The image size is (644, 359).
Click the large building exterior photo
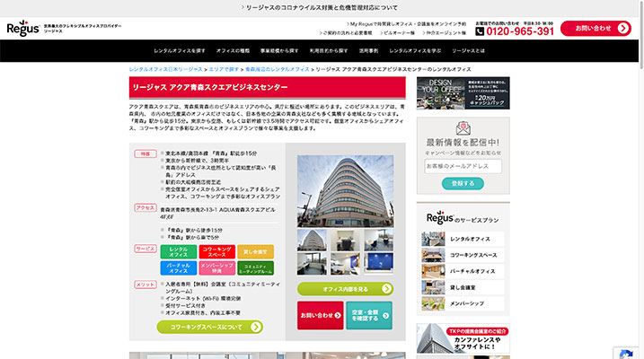(346, 191)
